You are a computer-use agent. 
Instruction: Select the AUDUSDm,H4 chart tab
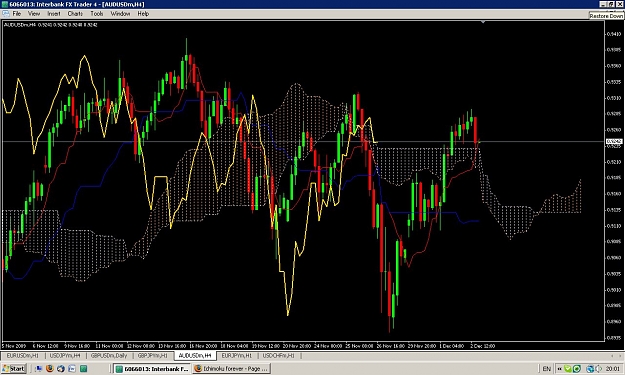(195, 355)
